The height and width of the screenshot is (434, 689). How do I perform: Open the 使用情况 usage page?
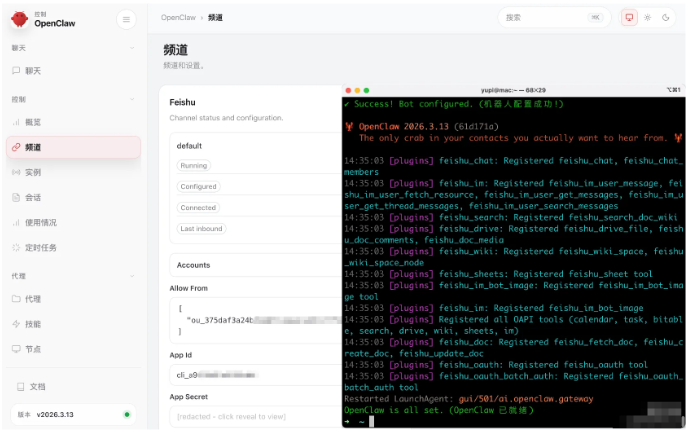click(x=40, y=222)
